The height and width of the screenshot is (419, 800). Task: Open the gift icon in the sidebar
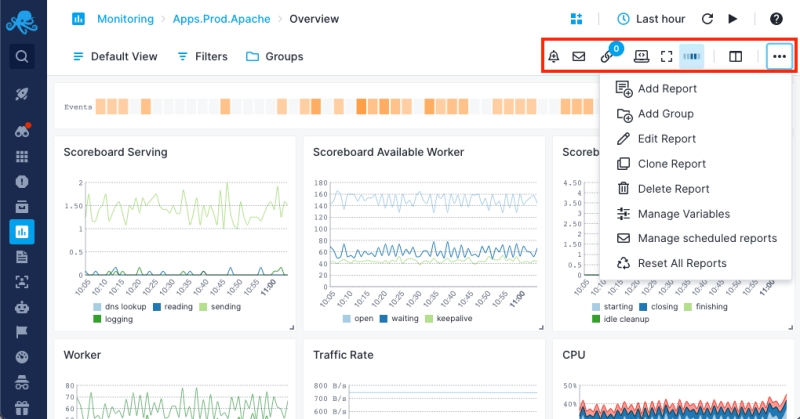click(21, 408)
